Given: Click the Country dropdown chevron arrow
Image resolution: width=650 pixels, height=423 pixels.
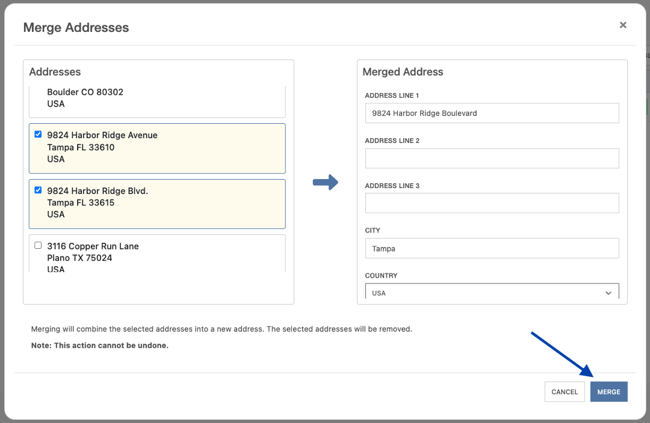Looking at the screenshot, I should pyautogui.click(x=608, y=293).
